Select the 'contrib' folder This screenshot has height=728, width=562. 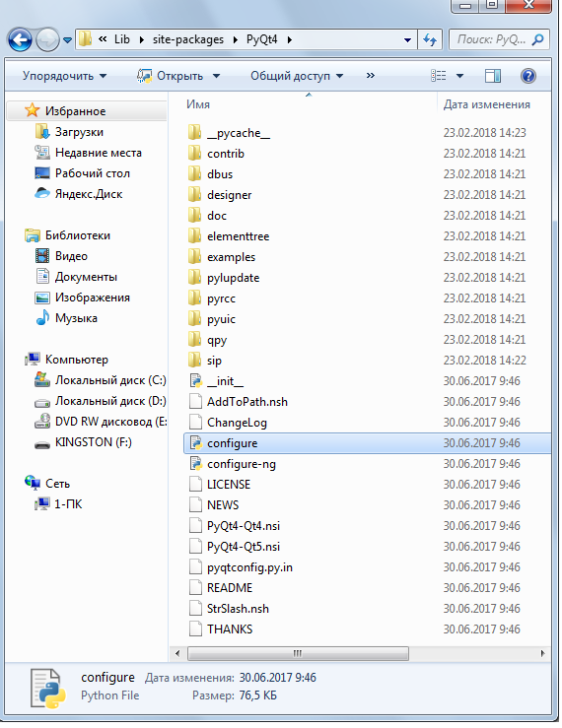click(x=226, y=154)
